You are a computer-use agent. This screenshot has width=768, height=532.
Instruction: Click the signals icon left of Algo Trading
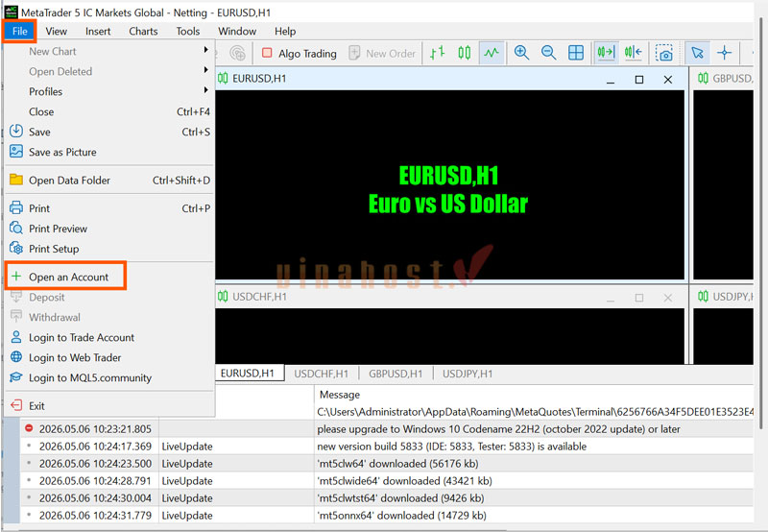pyautogui.click(x=237, y=53)
